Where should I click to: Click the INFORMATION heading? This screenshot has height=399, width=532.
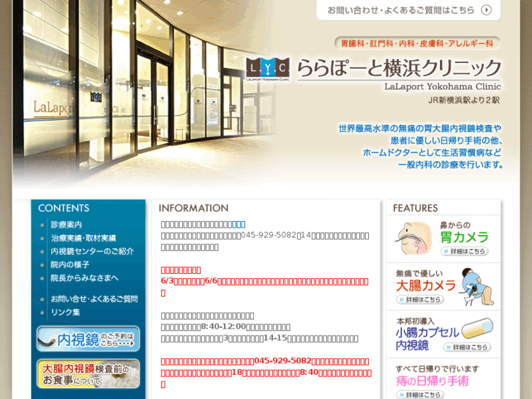pyautogui.click(x=193, y=208)
